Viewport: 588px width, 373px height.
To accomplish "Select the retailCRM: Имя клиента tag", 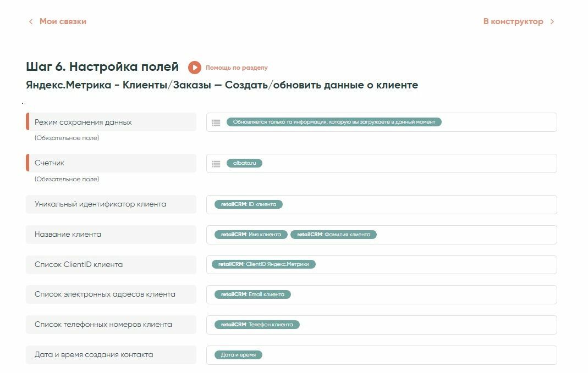I will tap(251, 235).
